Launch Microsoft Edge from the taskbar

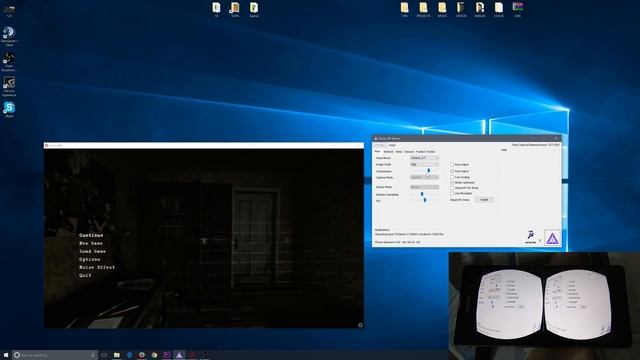[129, 355]
